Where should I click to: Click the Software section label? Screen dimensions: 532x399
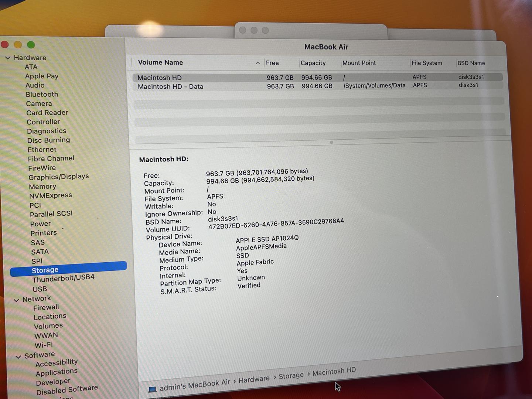[x=40, y=355]
